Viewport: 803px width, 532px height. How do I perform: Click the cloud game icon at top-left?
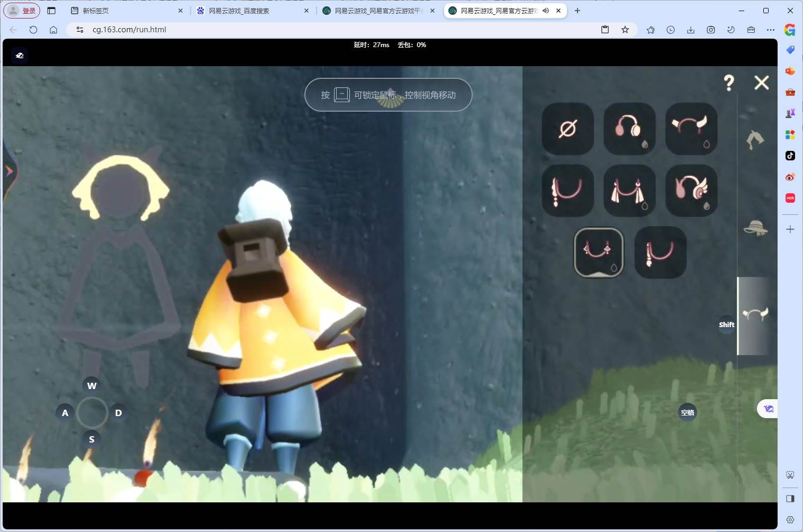coord(20,56)
